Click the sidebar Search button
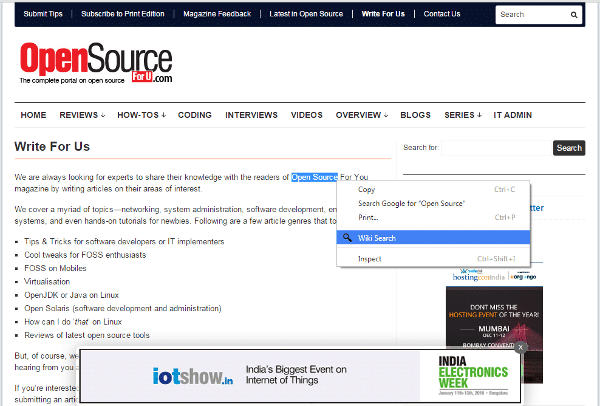600x406 pixels. pyautogui.click(x=568, y=148)
